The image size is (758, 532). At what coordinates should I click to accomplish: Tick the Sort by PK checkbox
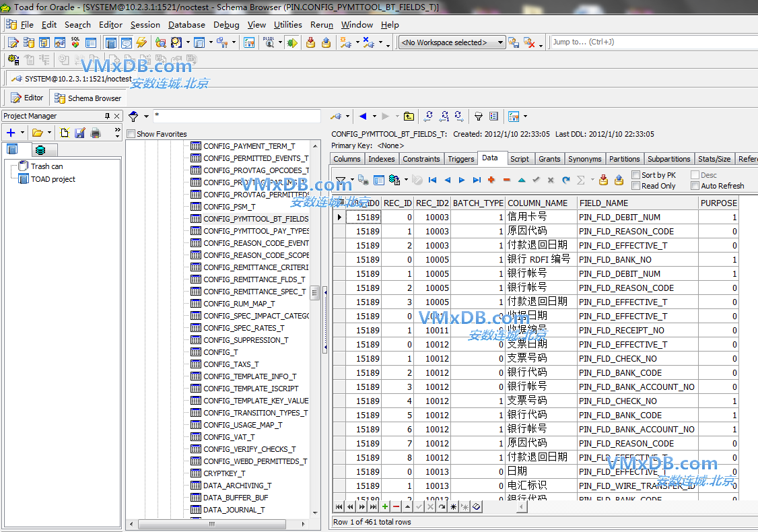[636, 174]
